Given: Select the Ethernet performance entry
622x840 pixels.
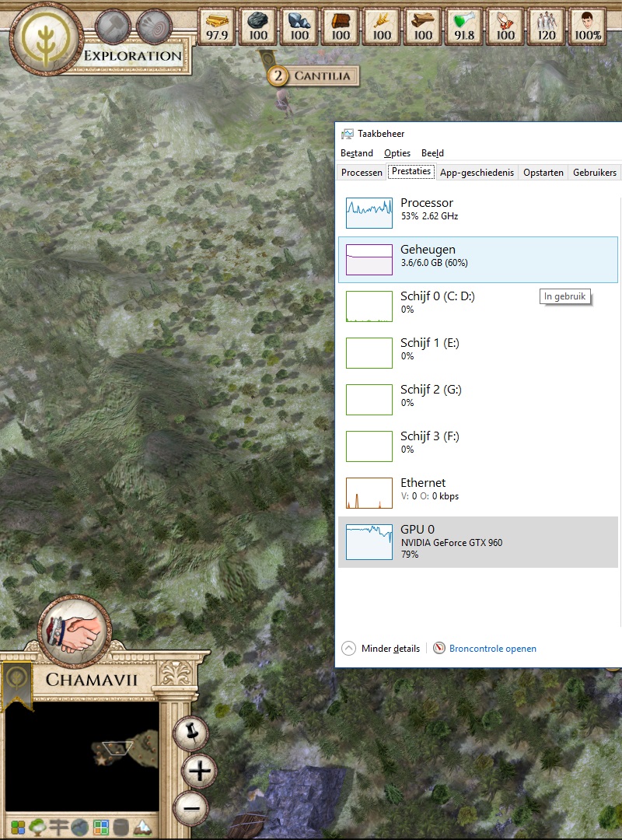Looking at the screenshot, I should (x=478, y=492).
